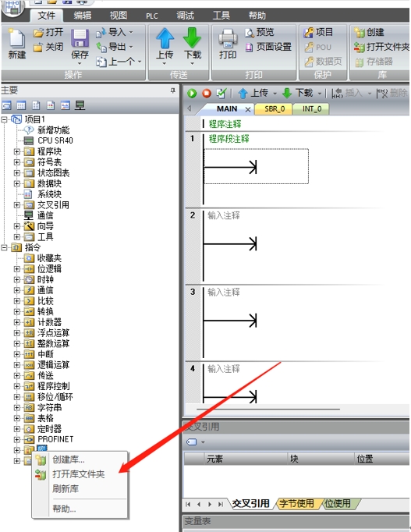Viewport: 411px width, 532px height.
Task: Collapse the 指令 tree root
Action: tap(4, 248)
